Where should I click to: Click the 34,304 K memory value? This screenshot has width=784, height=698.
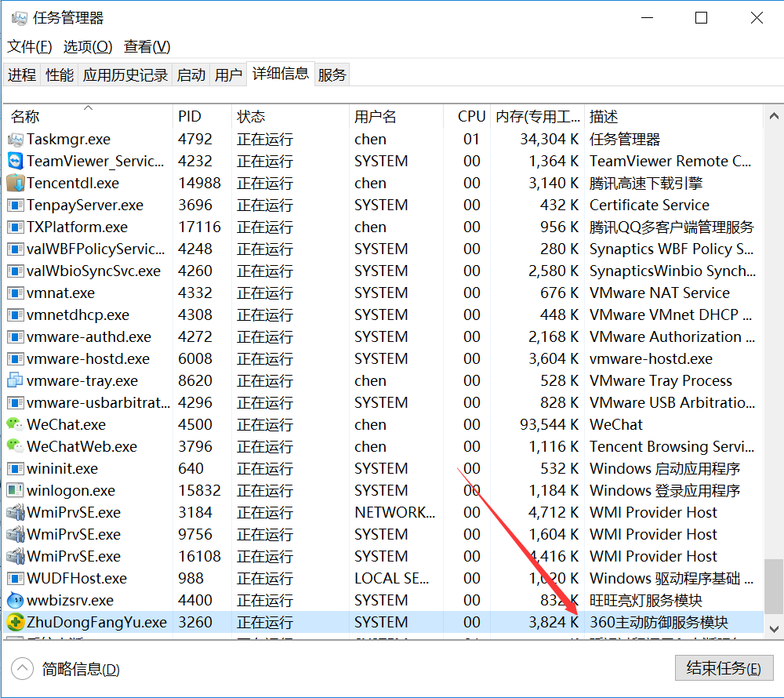coord(549,139)
